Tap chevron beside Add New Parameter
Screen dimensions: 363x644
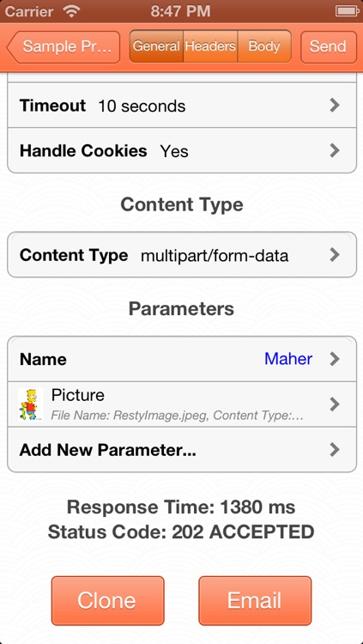point(335,450)
